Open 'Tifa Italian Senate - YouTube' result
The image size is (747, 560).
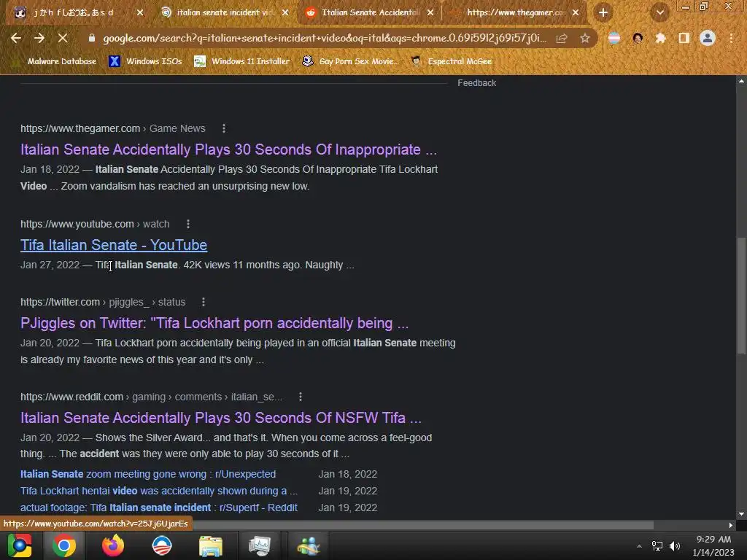114,245
